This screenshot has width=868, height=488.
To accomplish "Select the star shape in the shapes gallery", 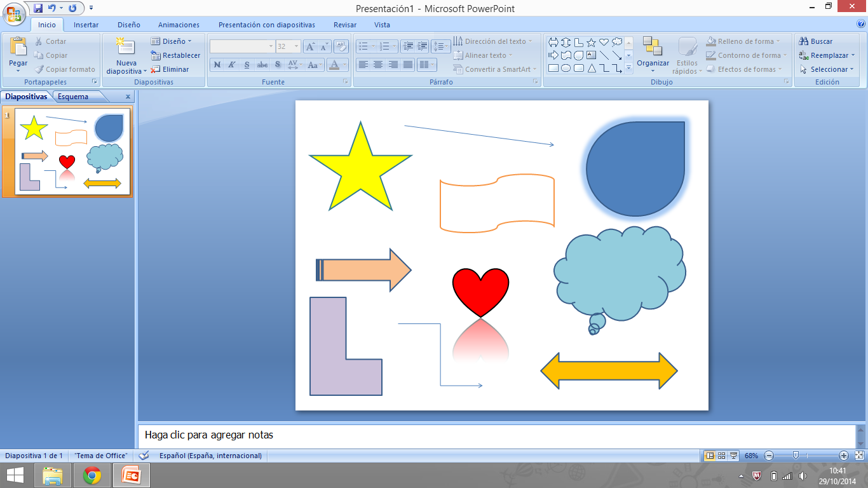I will 592,42.
